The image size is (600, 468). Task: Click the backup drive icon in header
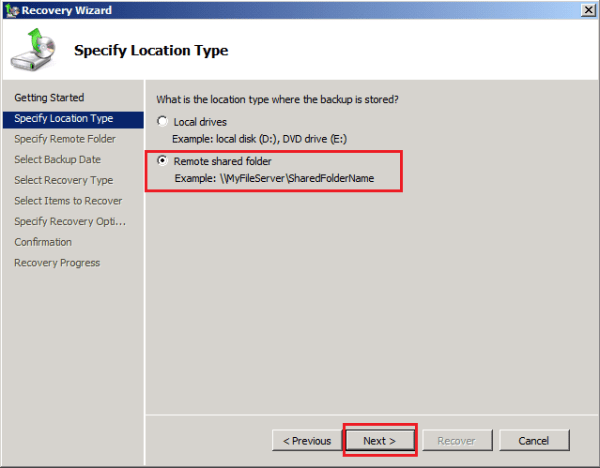[x=34, y=50]
